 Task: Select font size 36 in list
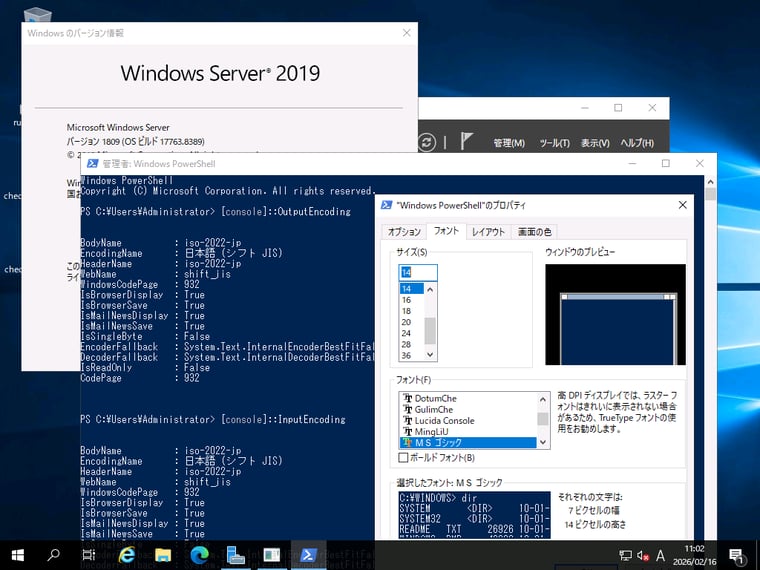point(412,356)
